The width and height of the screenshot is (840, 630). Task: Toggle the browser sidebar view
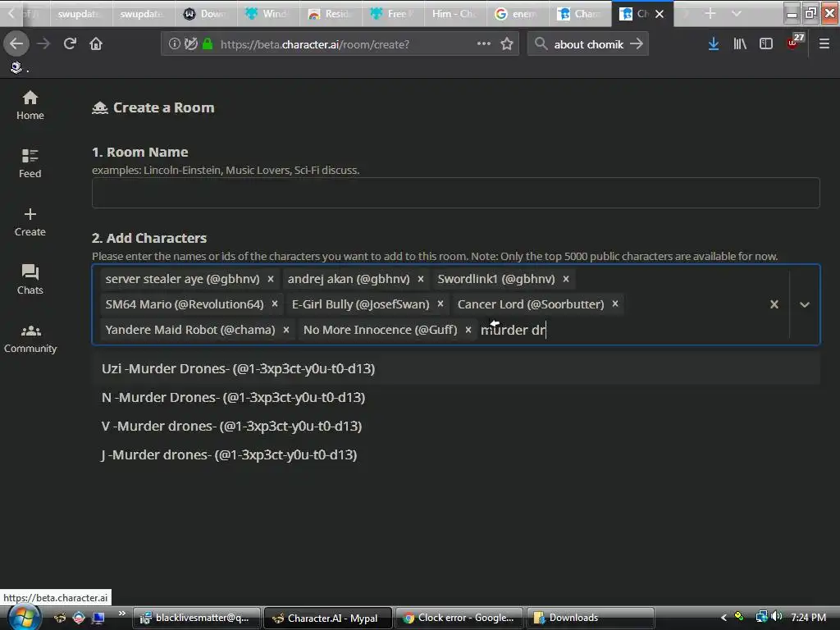766,44
